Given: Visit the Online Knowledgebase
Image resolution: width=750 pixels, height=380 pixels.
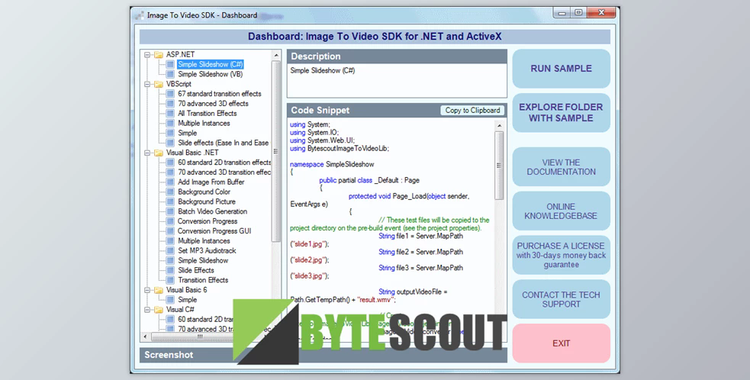Looking at the screenshot, I should (561, 211).
